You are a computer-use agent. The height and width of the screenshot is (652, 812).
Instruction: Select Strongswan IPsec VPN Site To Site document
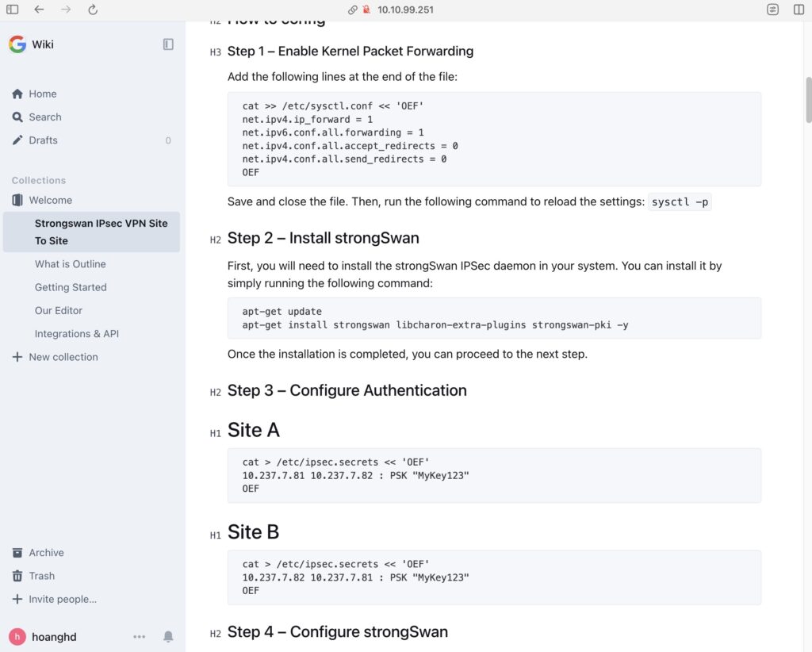coord(92,232)
